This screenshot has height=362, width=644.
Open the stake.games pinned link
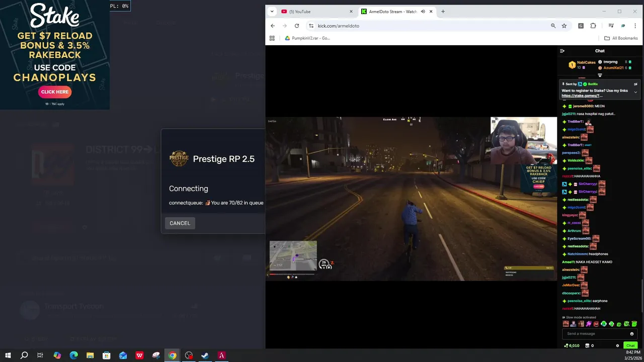coord(582,96)
